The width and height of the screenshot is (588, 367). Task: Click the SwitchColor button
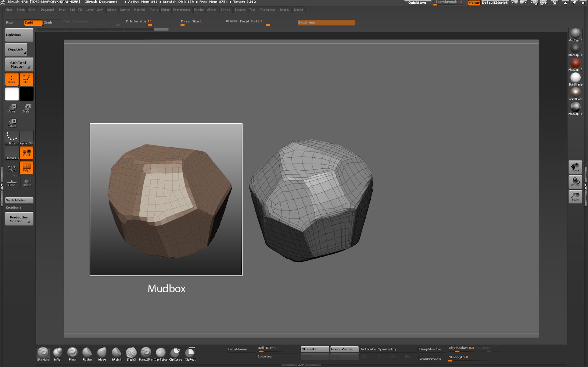(x=19, y=200)
